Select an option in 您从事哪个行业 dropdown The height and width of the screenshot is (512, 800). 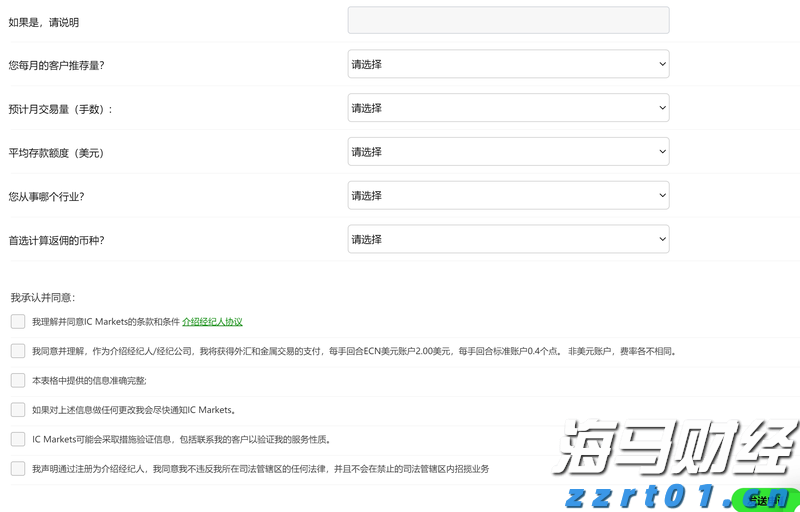(508, 196)
